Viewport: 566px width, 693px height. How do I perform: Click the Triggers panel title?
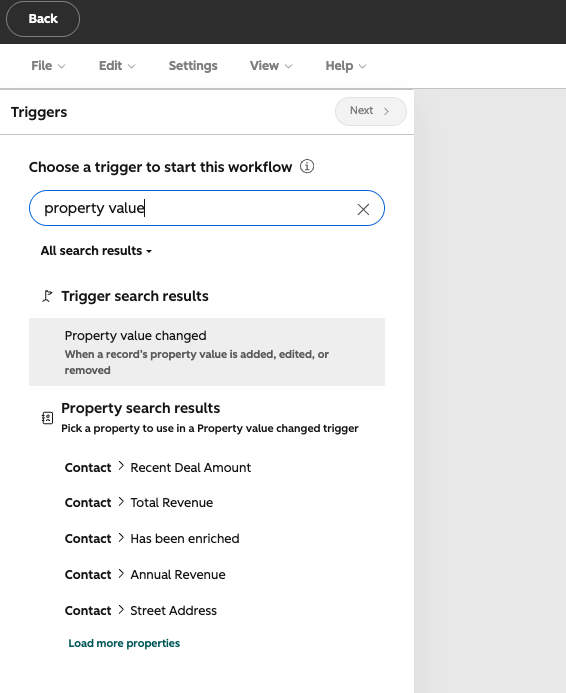(x=39, y=112)
